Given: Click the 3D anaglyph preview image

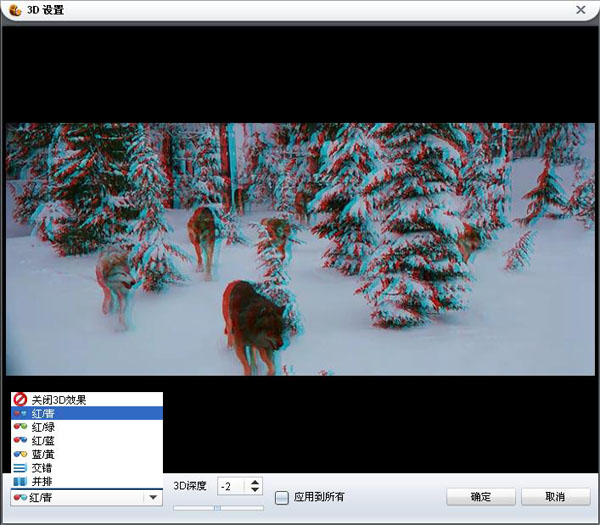Looking at the screenshot, I should 300,249.
